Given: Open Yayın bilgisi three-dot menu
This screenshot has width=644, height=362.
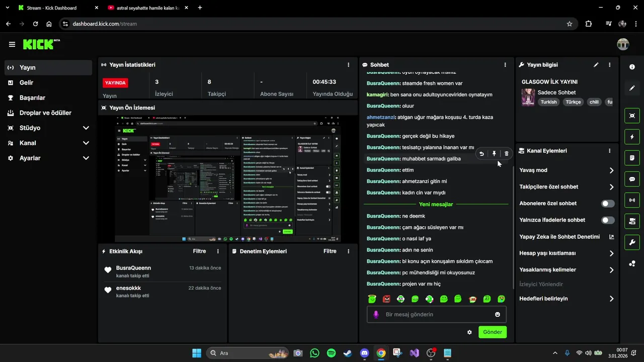Looking at the screenshot, I should pyautogui.click(x=610, y=65).
